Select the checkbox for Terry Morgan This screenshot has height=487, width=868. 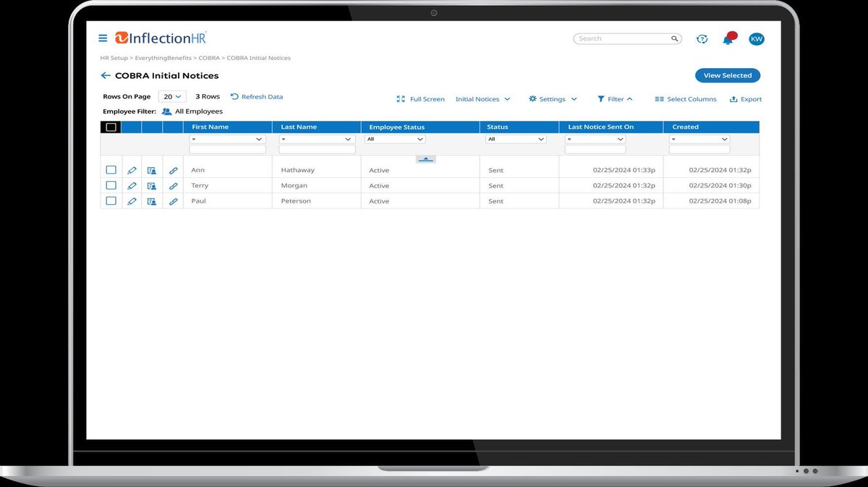111,185
